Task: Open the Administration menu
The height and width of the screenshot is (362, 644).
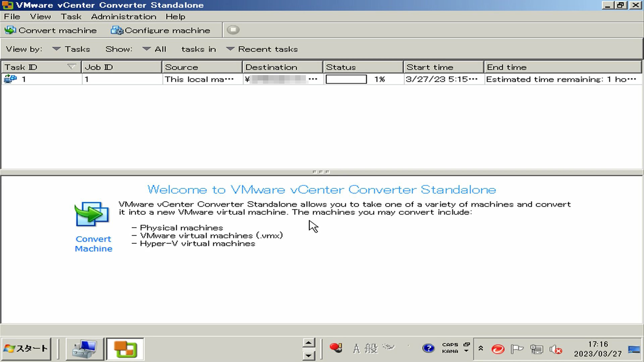Action: (x=123, y=16)
